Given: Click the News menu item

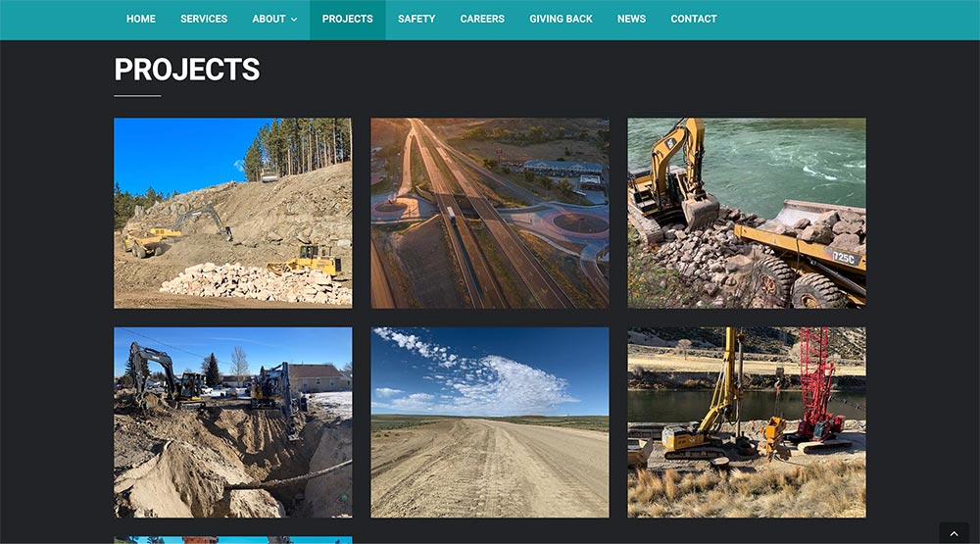Looking at the screenshot, I should (x=631, y=19).
